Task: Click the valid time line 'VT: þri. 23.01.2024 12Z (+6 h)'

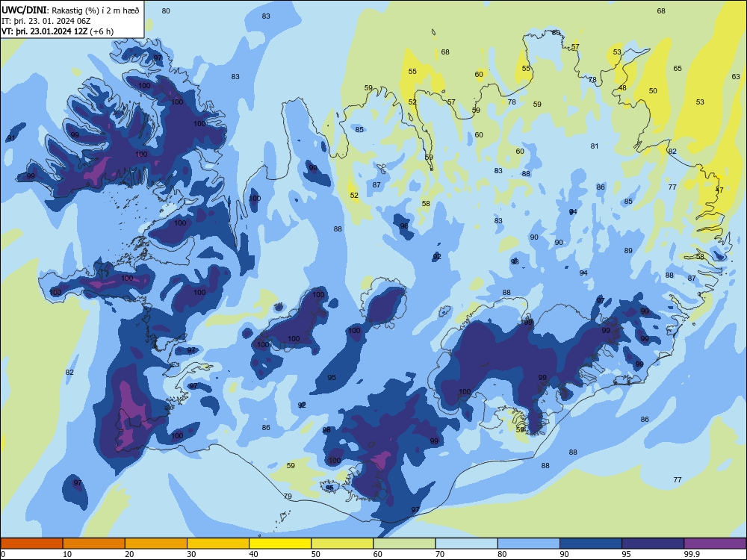Action: coord(58,31)
